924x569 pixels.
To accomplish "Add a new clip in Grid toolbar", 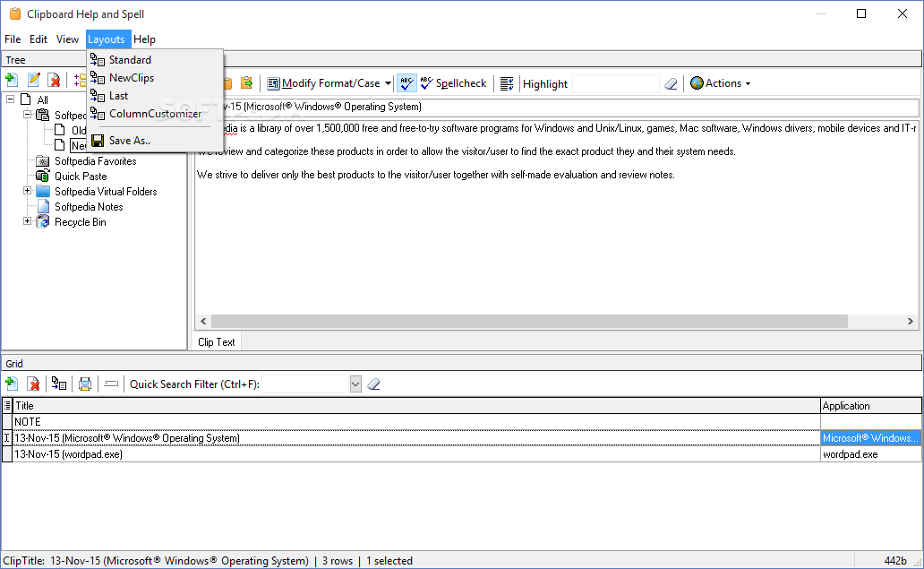I will [x=12, y=384].
